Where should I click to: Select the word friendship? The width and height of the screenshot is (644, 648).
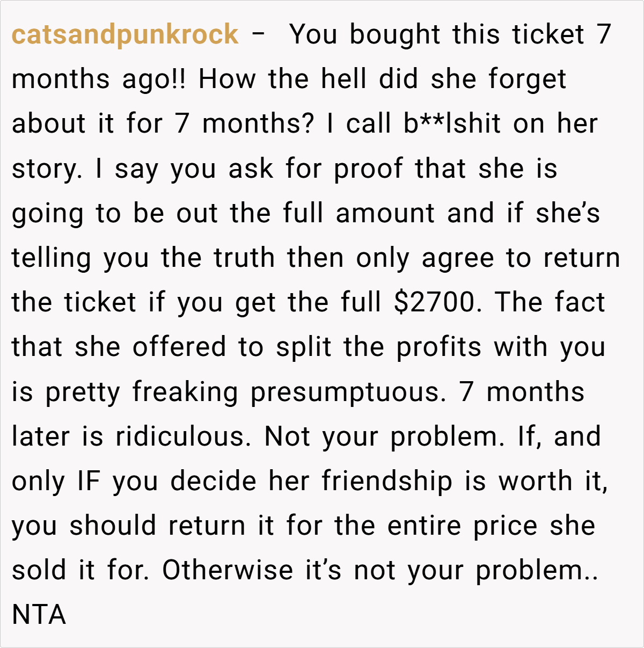click(x=387, y=481)
